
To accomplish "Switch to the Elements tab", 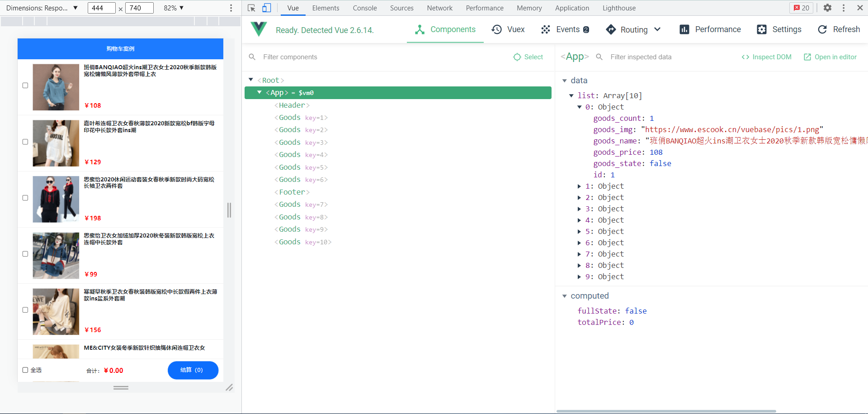I will pos(325,8).
